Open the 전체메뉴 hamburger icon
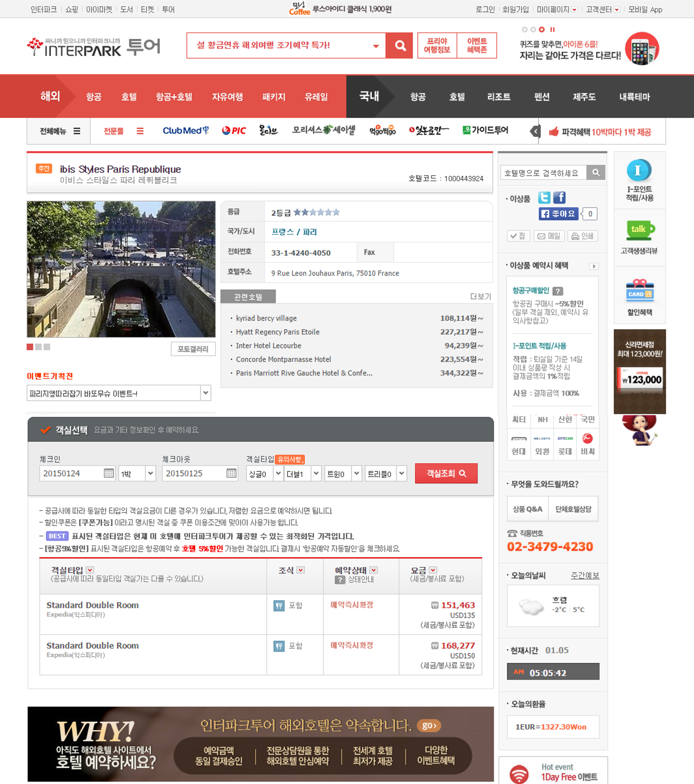 [x=77, y=131]
